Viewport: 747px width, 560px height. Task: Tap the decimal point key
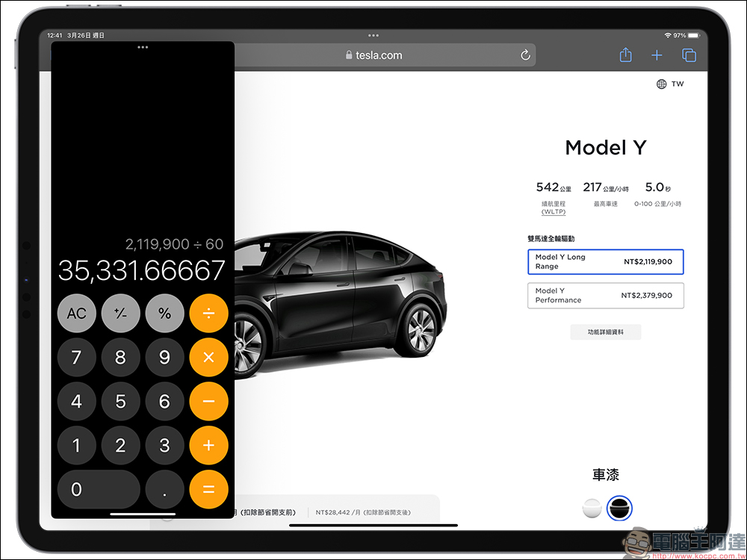pyautogui.click(x=164, y=489)
